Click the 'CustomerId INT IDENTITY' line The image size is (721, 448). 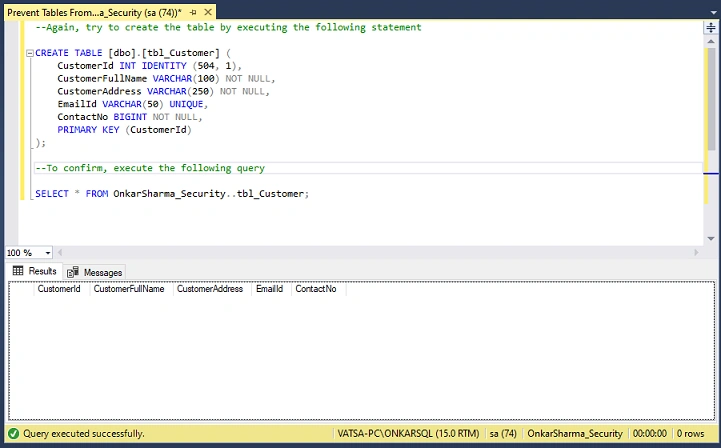(149, 66)
